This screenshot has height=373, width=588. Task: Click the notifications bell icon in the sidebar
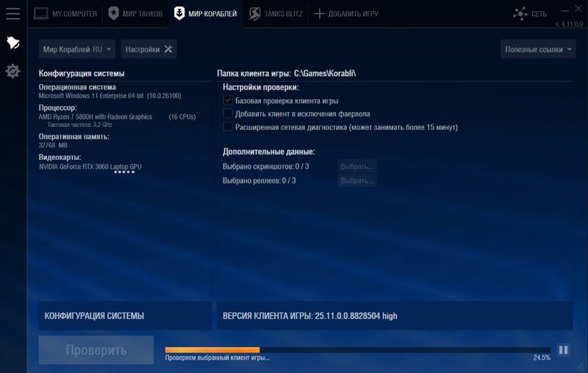tap(12, 43)
